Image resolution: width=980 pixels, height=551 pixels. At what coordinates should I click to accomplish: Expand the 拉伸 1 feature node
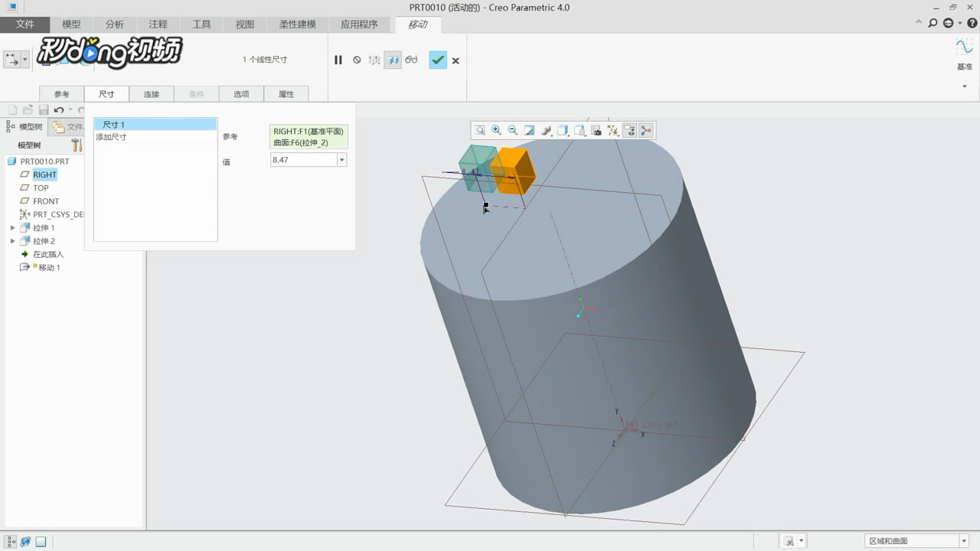(12, 228)
